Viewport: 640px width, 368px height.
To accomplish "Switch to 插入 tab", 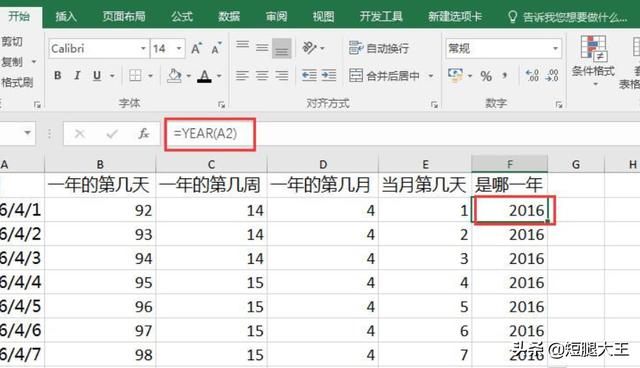I will pyautogui.click(x=66, y=16).
